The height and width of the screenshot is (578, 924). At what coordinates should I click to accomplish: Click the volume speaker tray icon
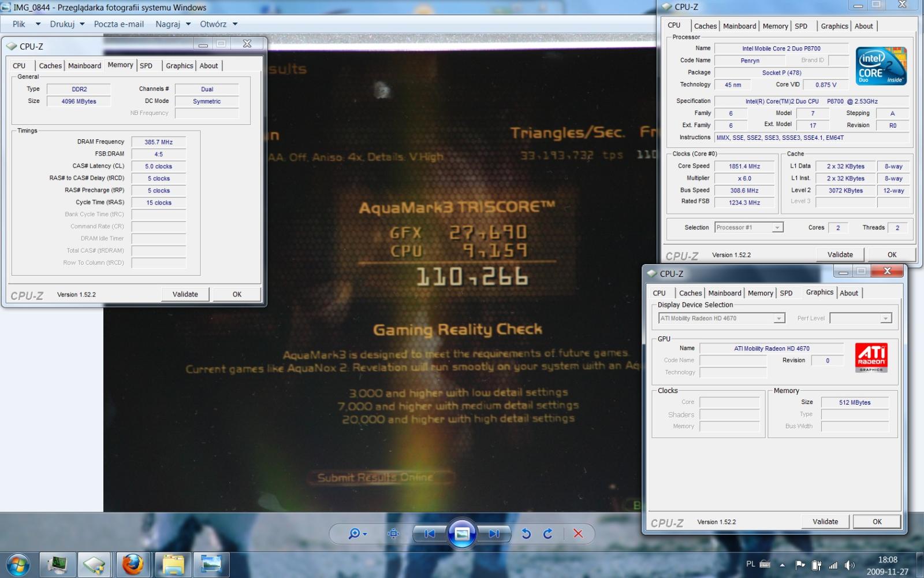(850, 565)
